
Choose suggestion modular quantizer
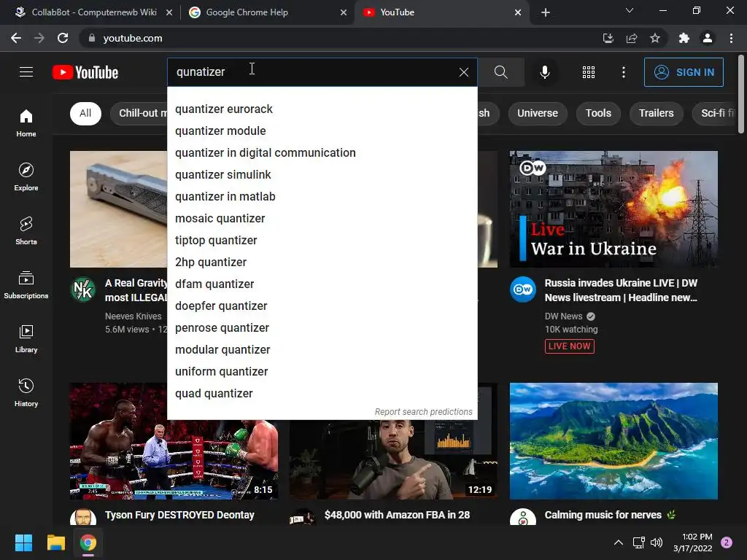tap(322, 350)
